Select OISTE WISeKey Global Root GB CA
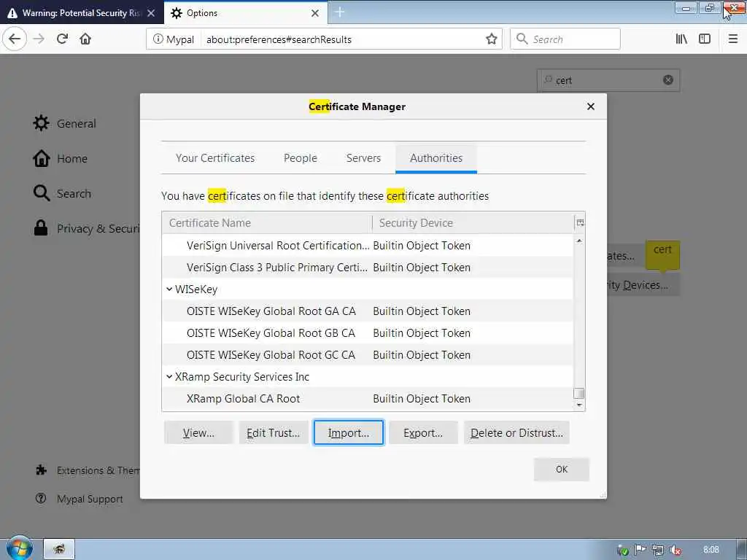This screenshot has width=747, height=560. click(x=368, y=333)
